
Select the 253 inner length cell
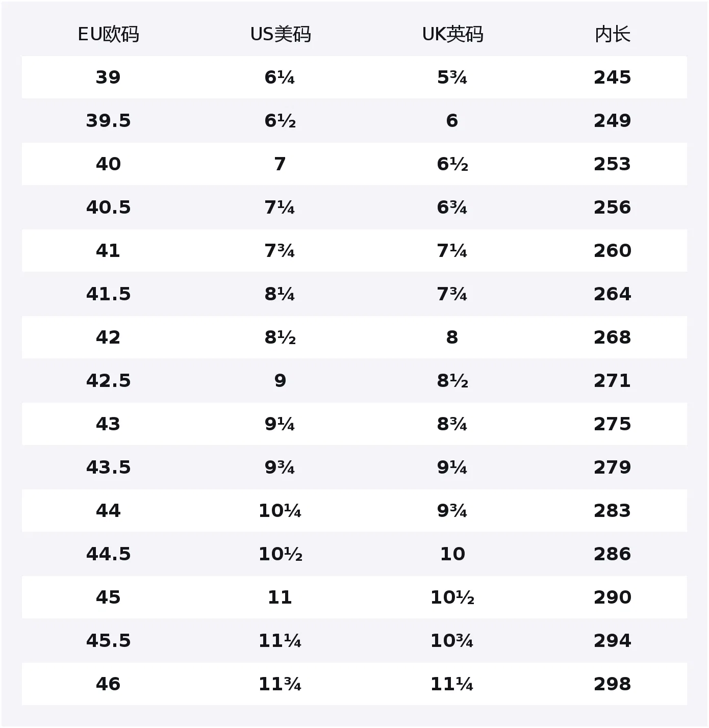tap(613, 164)
